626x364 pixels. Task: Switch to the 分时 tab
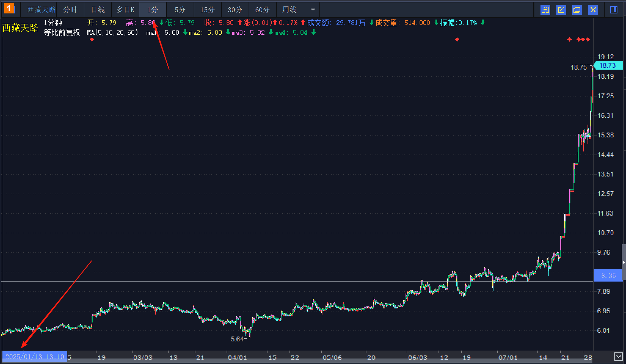[x=70, y=10]
